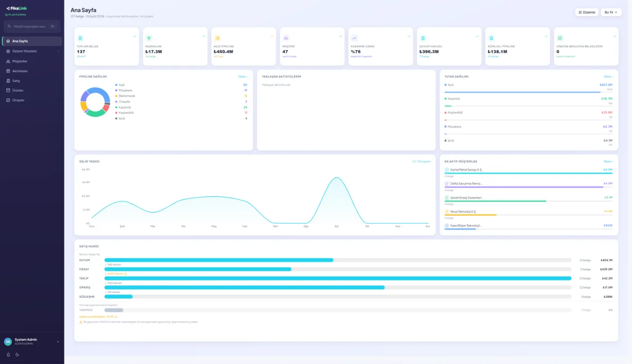632x364 pixels.
Task: Click the SA user avatar
Action: (x=8, y=341)
